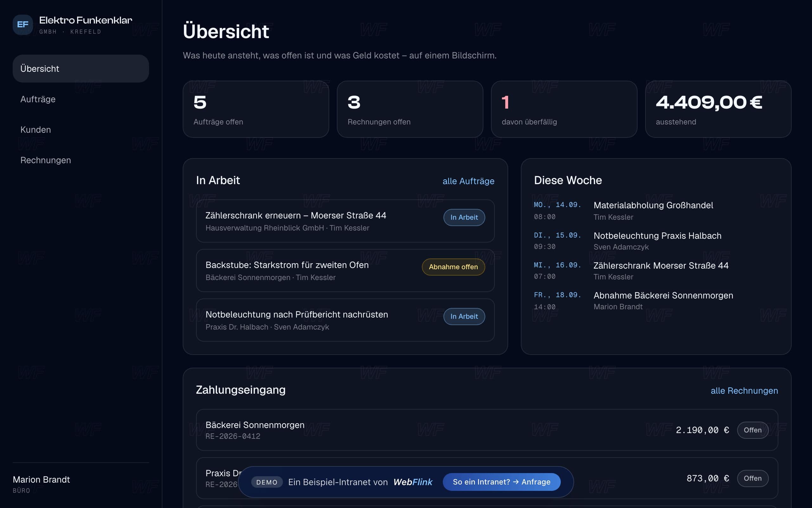Click the 'MI., 16.09.' date label
This screenshot has height=508, width=812.
point(557,265)
